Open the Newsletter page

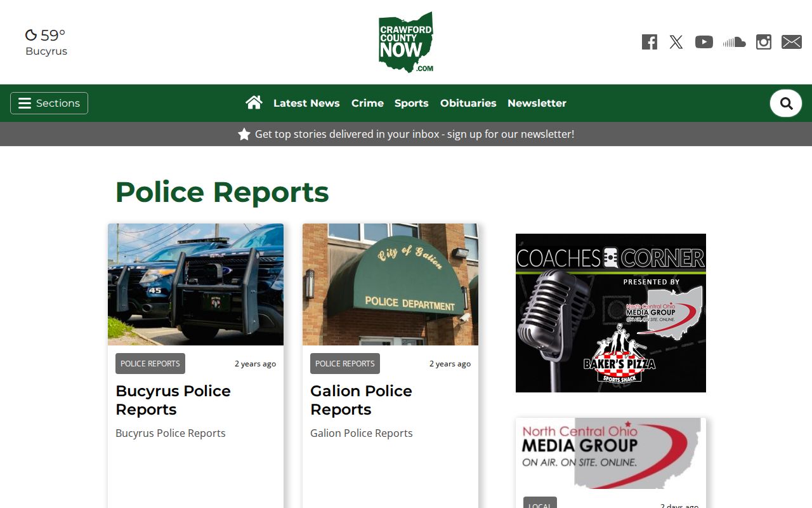(x=537, y=103)
